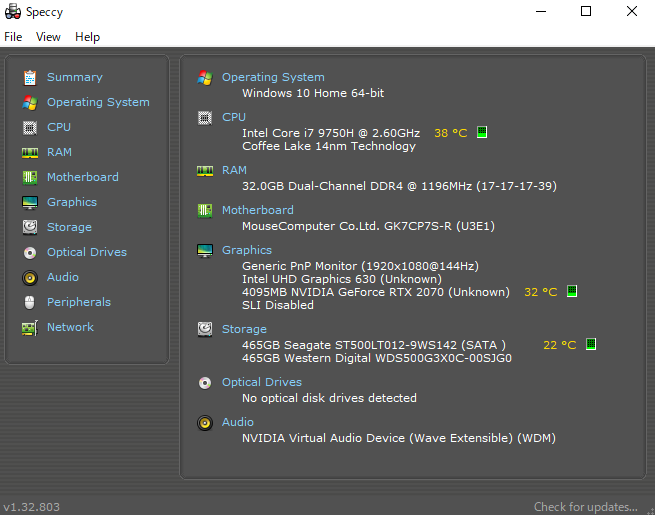Viewport: 655px width, 515px height.
Task: Click the CPU chip icon in sidebar
Action: click(x=30, y=127)
